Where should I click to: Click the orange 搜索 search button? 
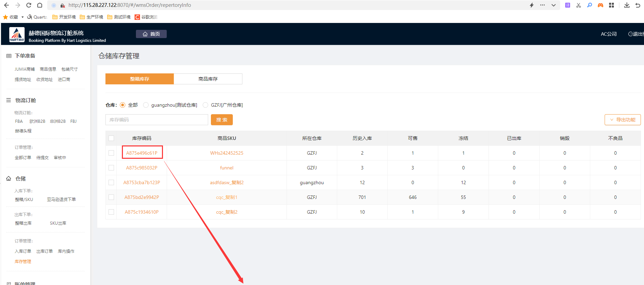click(x=222, y=120)
